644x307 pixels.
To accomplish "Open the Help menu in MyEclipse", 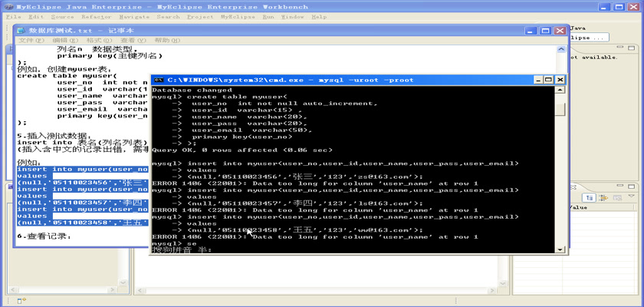I will (x=319, y=17).
